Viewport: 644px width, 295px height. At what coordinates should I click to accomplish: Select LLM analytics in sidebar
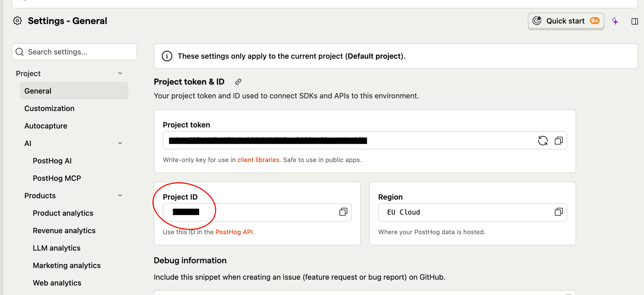tap(56, 248)
